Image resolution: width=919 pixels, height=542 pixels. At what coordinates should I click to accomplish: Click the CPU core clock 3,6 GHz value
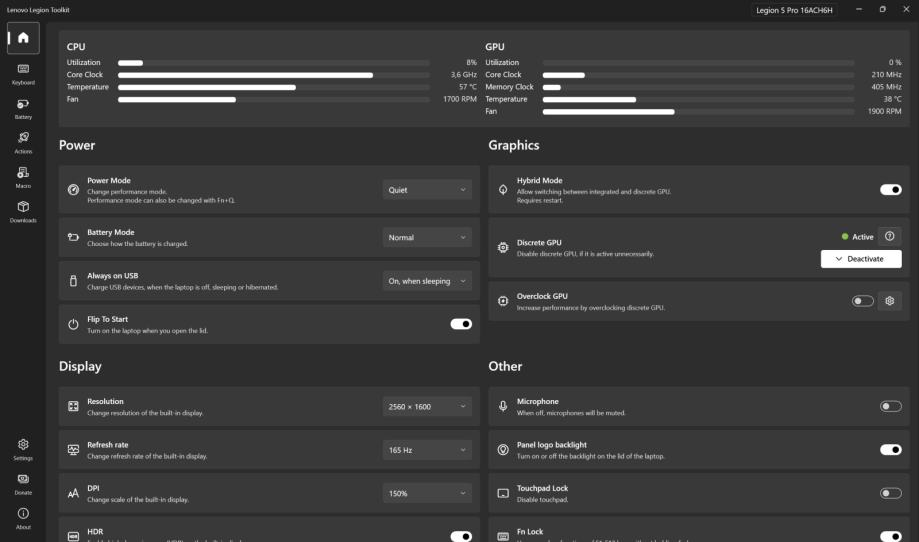pos(464,74)
